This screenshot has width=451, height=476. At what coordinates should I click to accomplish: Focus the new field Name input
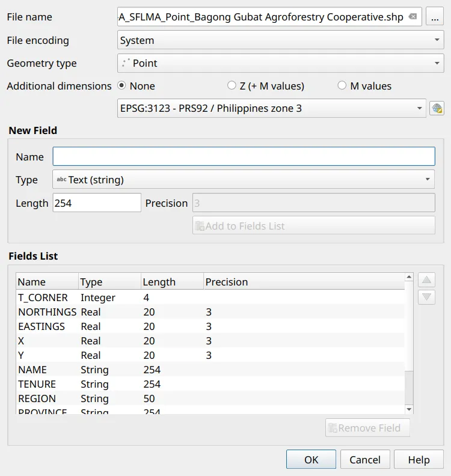(244, 156)
